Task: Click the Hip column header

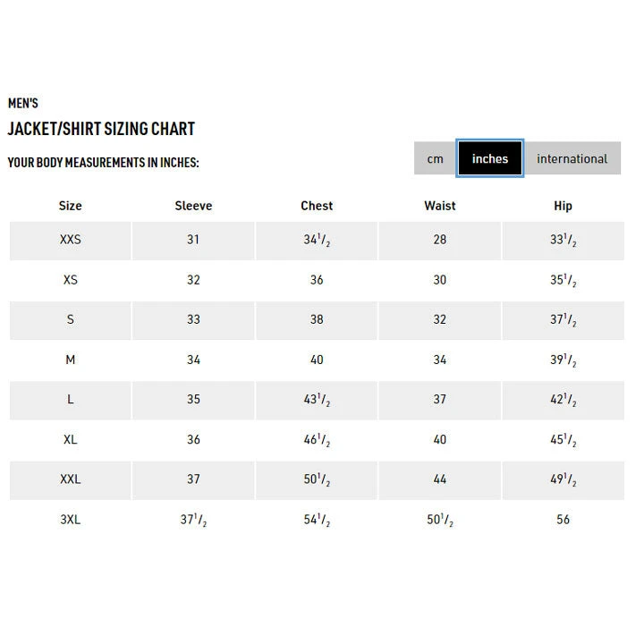Action: click(563, 206)
